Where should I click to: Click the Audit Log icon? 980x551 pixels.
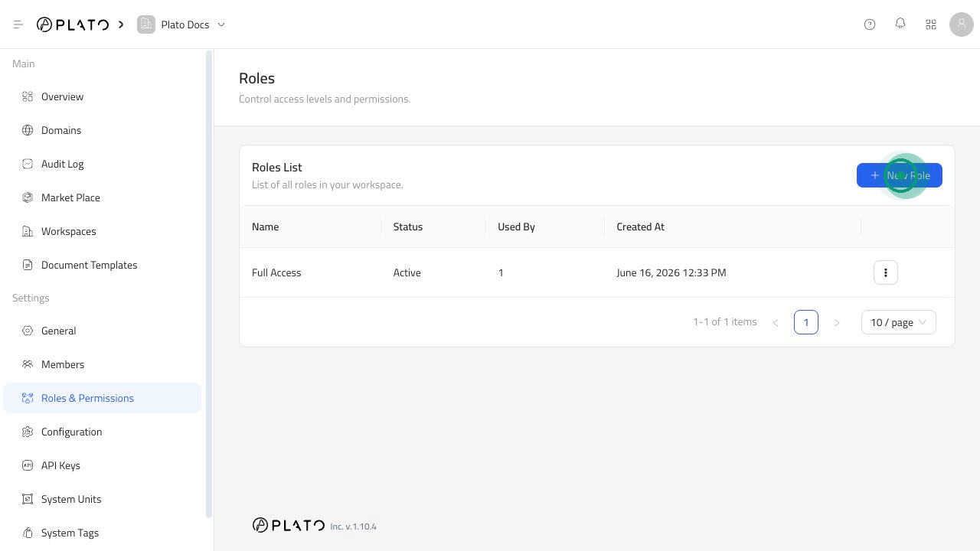[x=28, y=164]
